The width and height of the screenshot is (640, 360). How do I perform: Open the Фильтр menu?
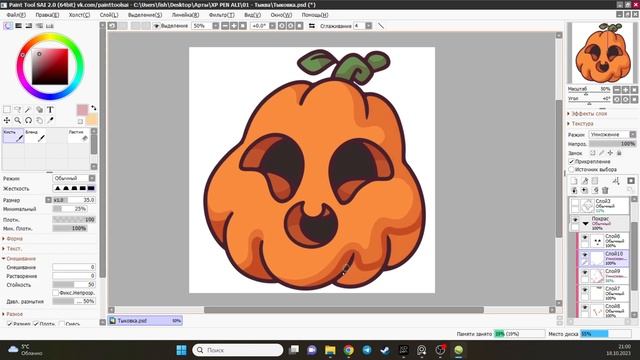click(221, 15)
